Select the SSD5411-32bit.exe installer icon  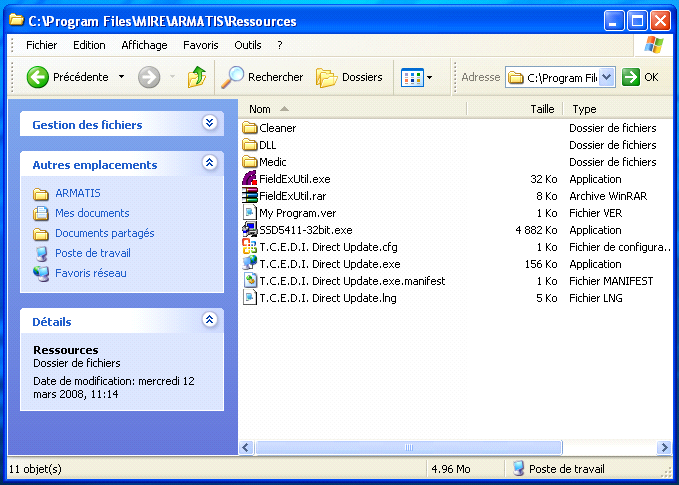tap(250, 230)
